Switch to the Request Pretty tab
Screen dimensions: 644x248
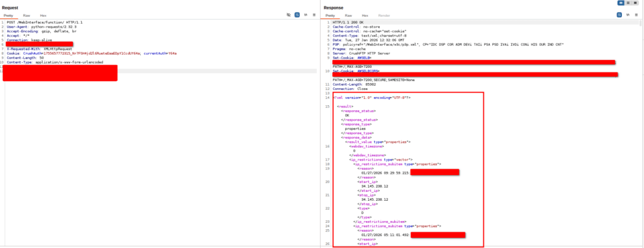(8, 15)
